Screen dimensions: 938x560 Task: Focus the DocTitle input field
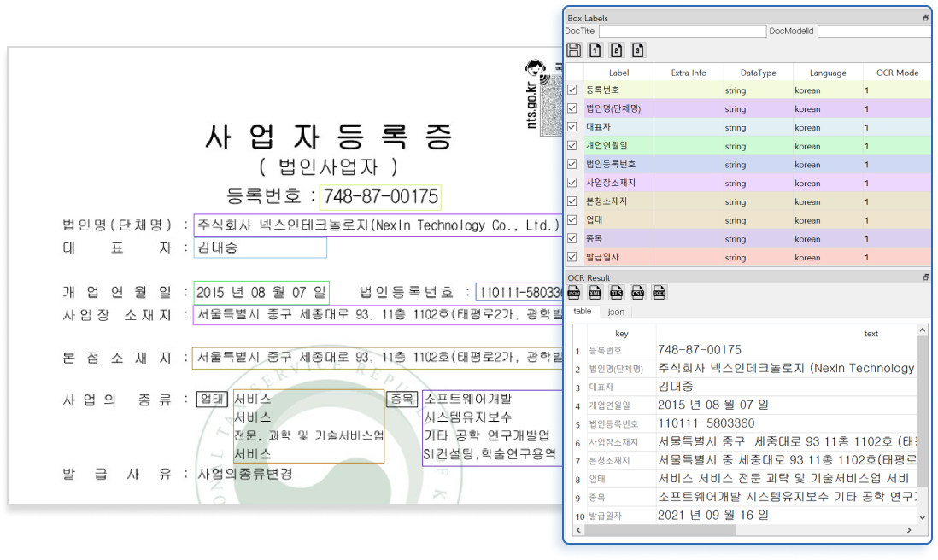pos(682,31)
